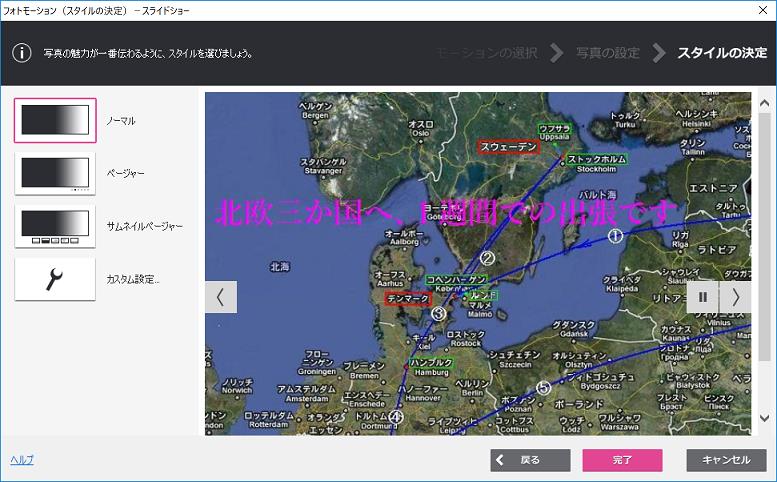This screenshot has height=482, width=777.
Task: Click route marker number ③
Action: tap(439, 314)
